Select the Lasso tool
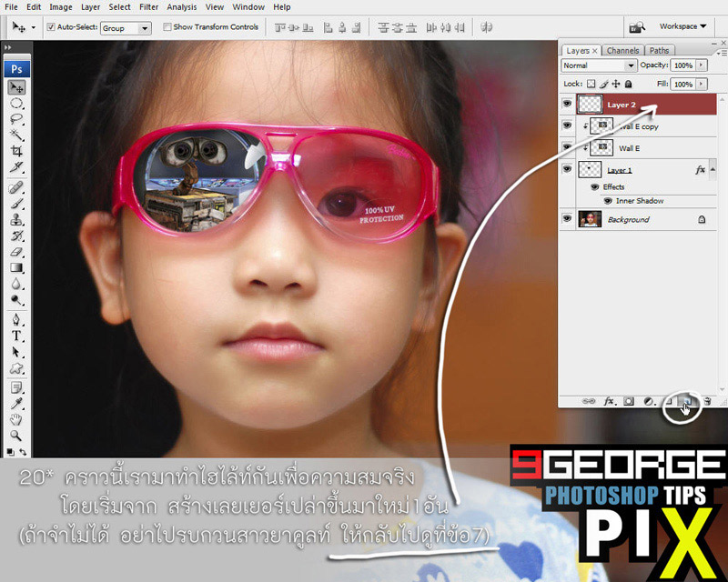Screen dimensions: 728x582 (x=16, y=119)
